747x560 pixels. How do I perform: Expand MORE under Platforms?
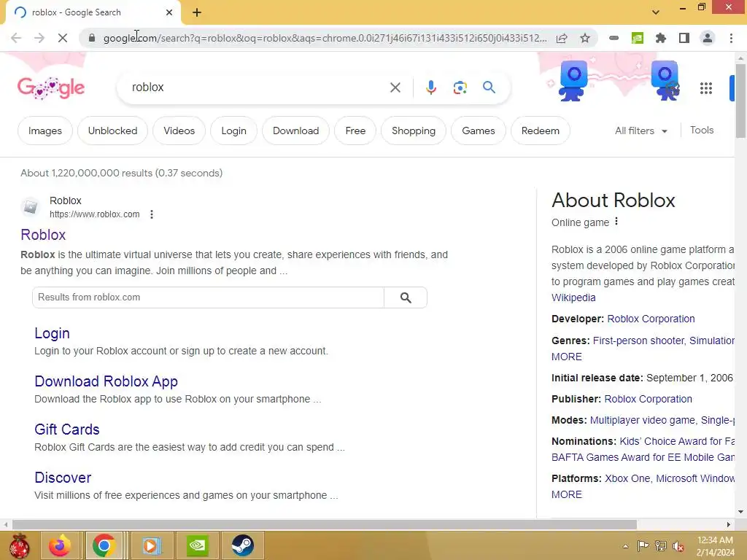coord(566,494)
